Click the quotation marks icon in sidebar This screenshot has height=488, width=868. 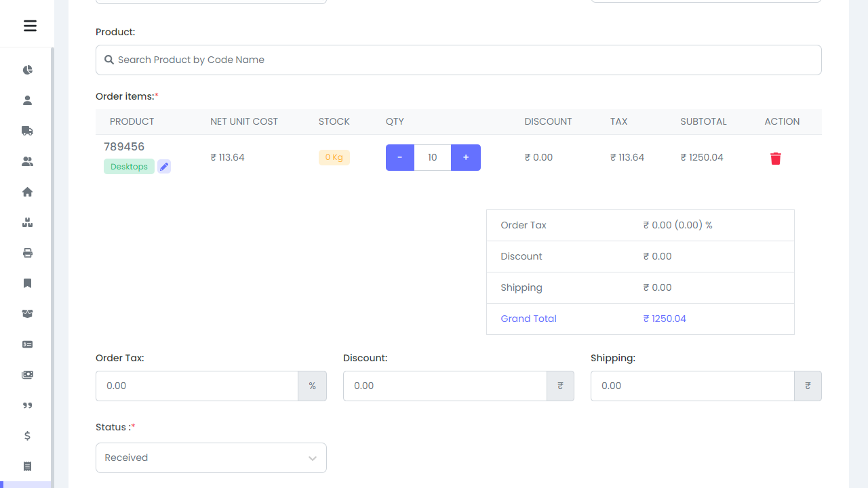(27, 405)
